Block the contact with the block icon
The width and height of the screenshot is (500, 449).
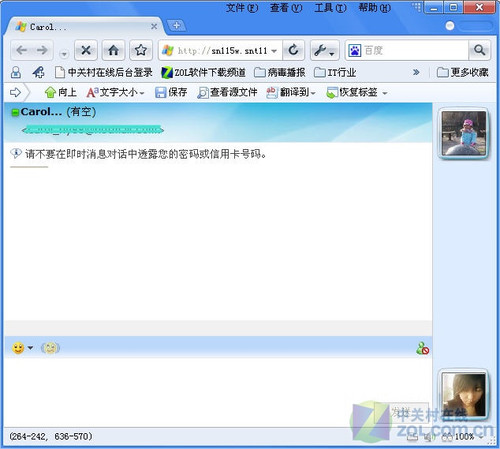coord(422,348)
